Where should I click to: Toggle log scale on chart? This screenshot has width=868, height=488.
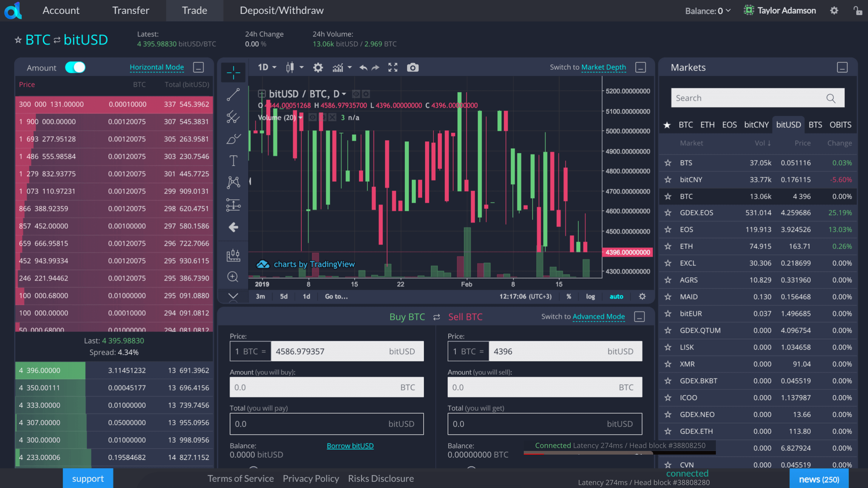[x=590, y=296]
